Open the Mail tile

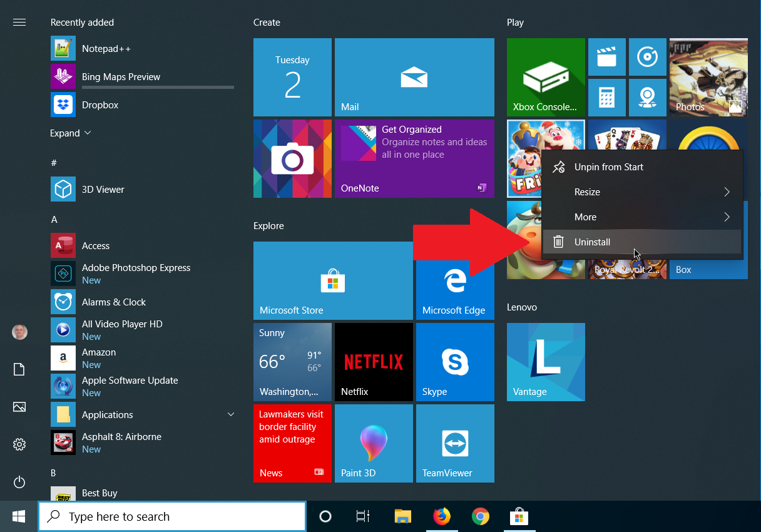[x=414, y=77]
